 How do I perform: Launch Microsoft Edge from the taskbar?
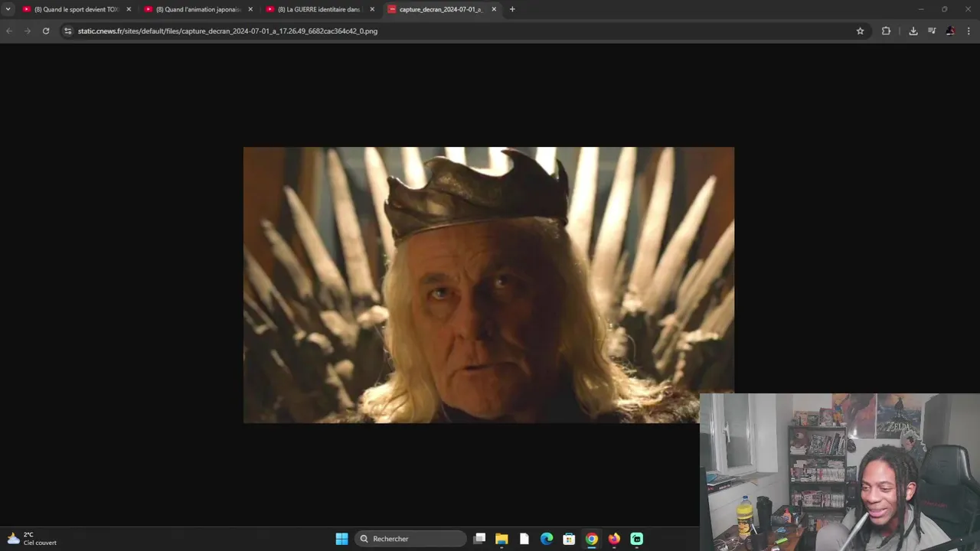(547, 539)
